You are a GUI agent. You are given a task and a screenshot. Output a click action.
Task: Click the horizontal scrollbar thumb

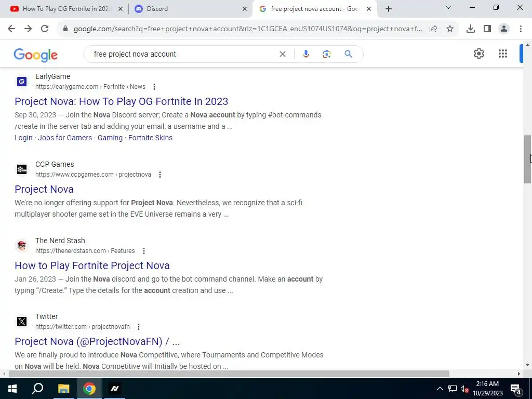pos(229,374)
